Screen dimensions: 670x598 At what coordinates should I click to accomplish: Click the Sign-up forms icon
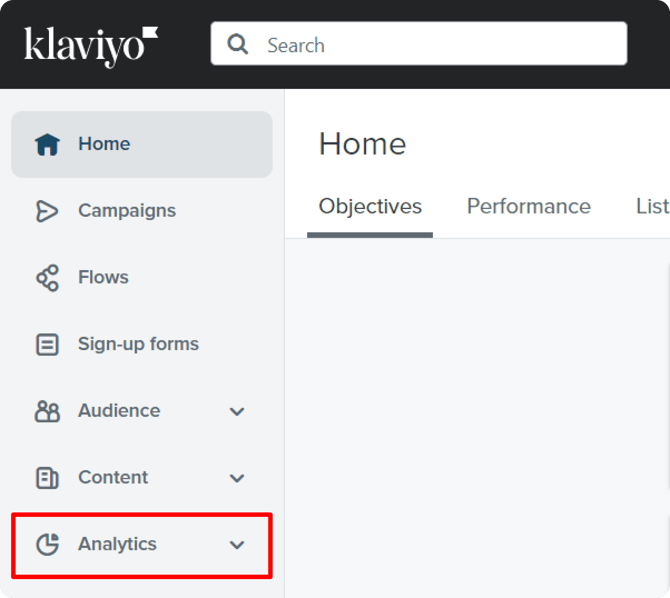tap(47, 344)
